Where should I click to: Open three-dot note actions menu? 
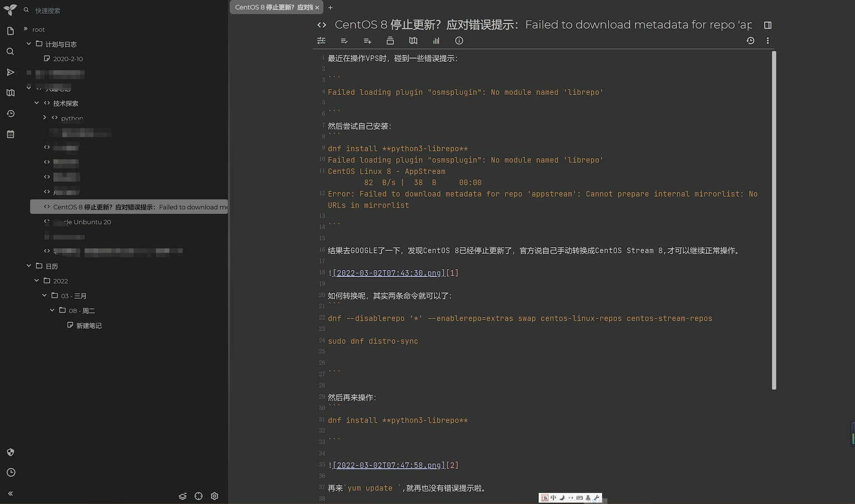767,41
